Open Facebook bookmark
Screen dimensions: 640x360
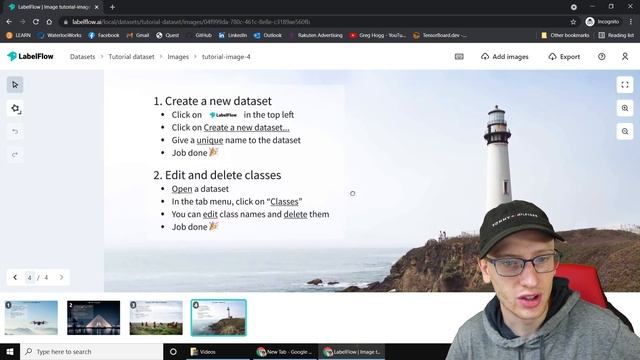104,36
